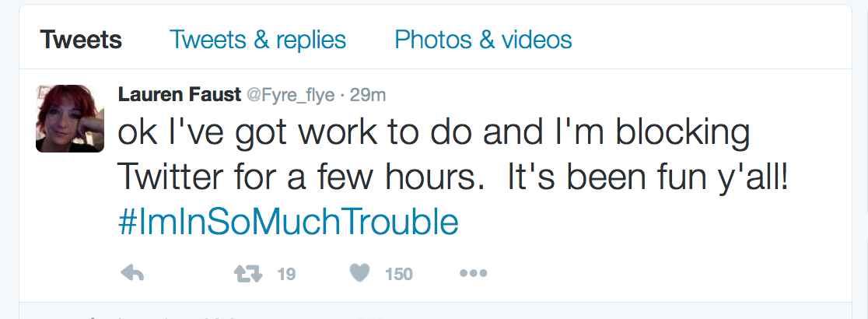Open the three-dot More options menu

tap(473, 273)
